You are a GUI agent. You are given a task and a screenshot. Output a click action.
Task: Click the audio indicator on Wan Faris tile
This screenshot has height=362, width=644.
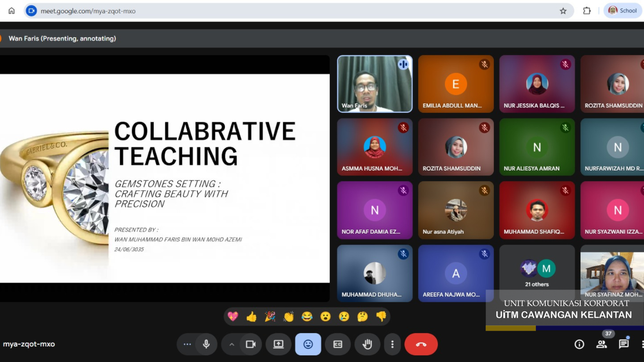[403, 64]
